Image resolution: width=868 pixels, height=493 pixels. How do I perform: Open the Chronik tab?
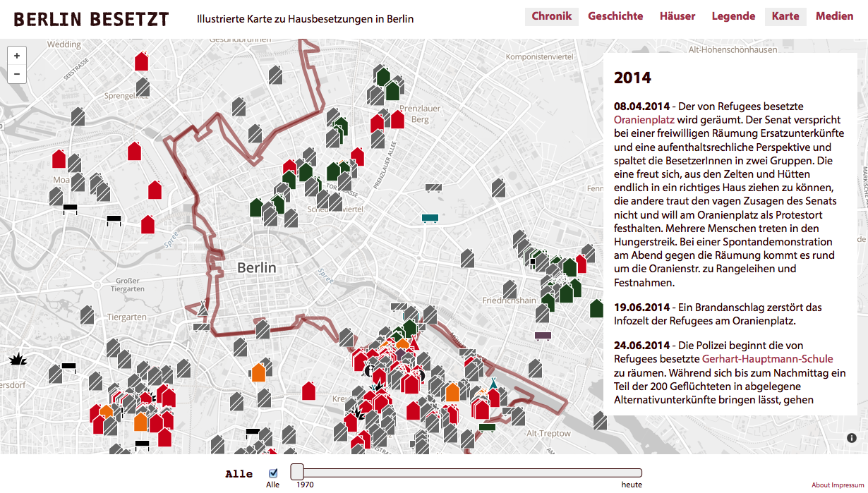551,16
